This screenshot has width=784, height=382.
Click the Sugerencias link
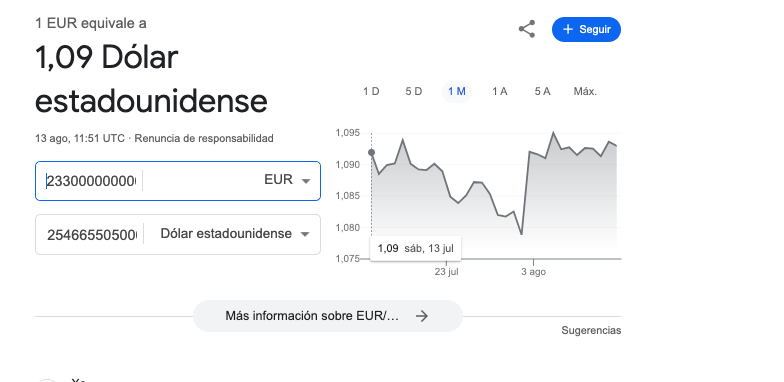pos(591,330)
